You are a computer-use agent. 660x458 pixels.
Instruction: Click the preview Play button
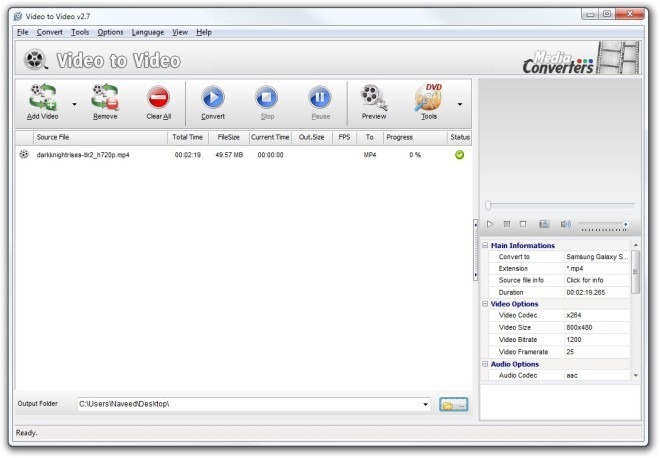(x=490, y=224)
